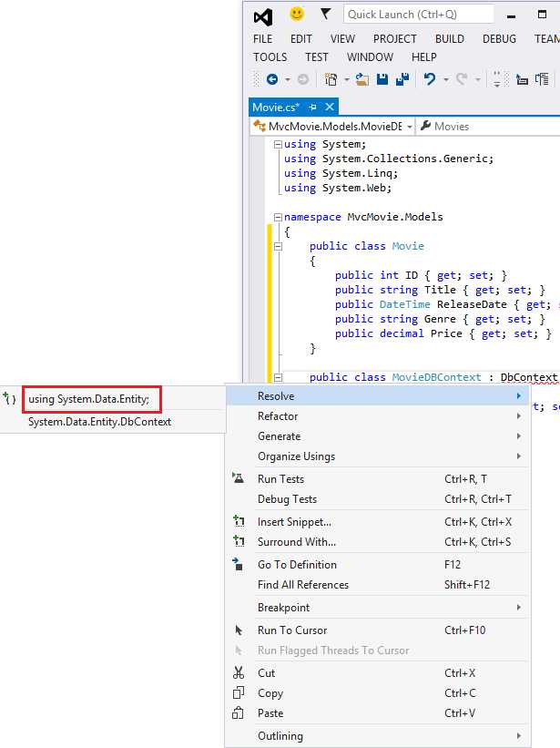The width and height of the screenshot is (560, 748).
Task: Open the DEBUG menu
Action: pos(500,38)
